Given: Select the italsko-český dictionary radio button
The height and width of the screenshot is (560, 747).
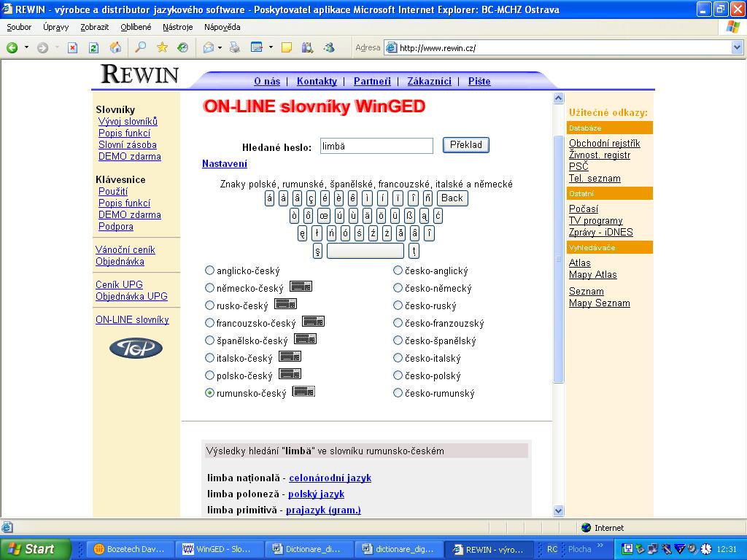Looking at the screenshot, I should pyautogui.click(x=209, y=357).
